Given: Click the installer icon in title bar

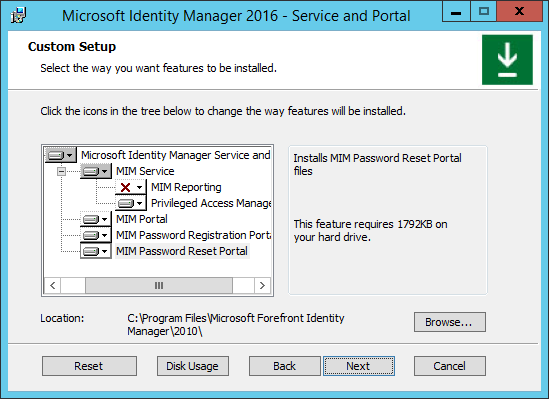Looking at the screenshot, I should pos(19,15).
